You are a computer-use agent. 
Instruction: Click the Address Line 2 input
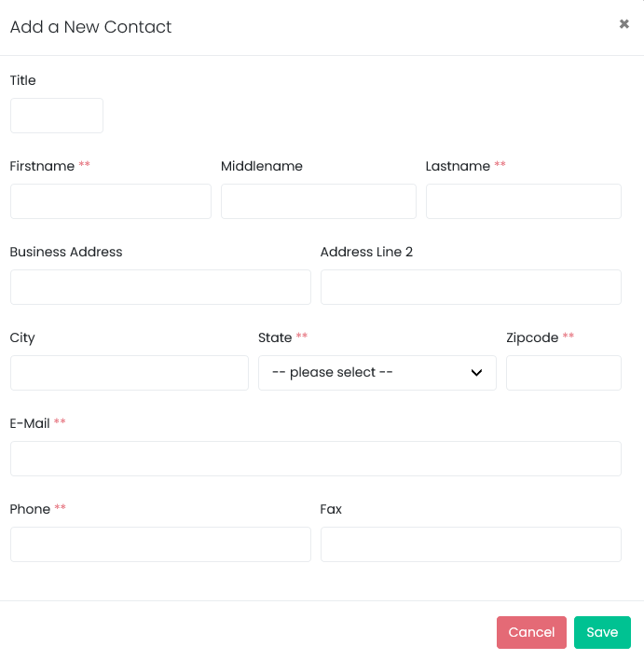[471, 287]
